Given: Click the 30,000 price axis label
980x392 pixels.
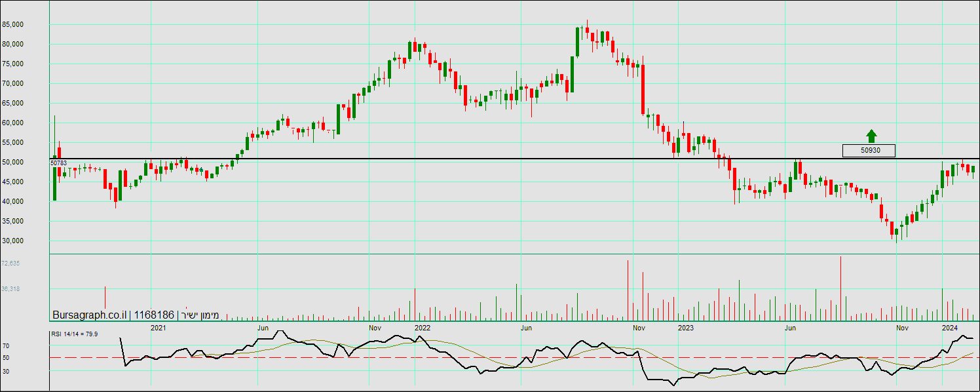Looking at the screenshot, I should pyautogui.click(x=13, y=241).
